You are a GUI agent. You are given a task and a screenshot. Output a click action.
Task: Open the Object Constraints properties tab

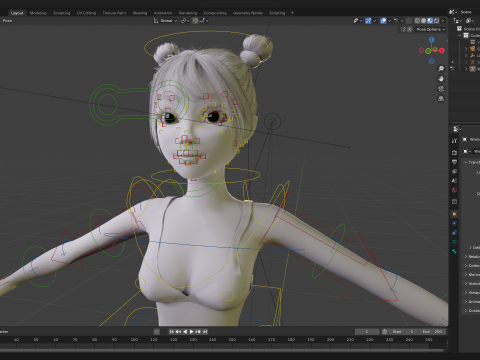click(x=454, y=233)
